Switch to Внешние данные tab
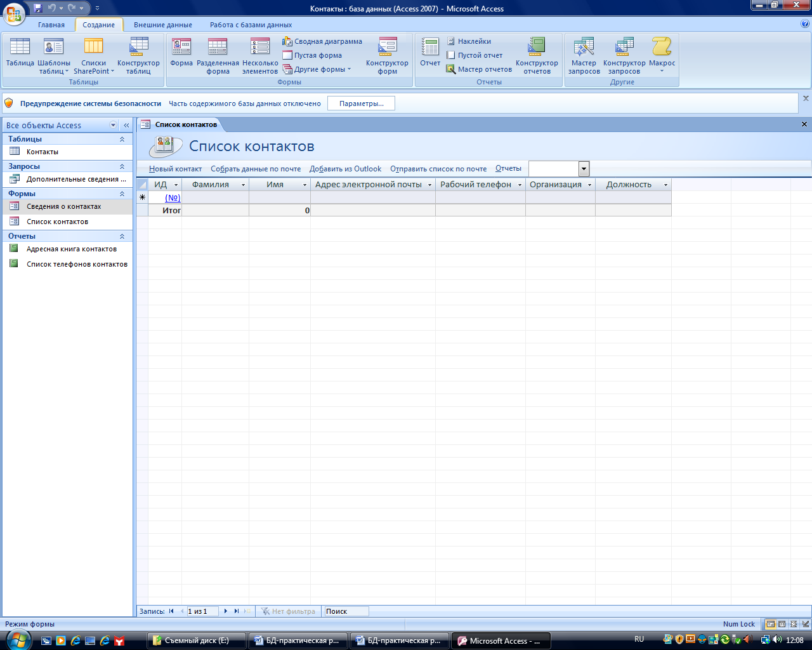The image size is (812, 650). 163,25
